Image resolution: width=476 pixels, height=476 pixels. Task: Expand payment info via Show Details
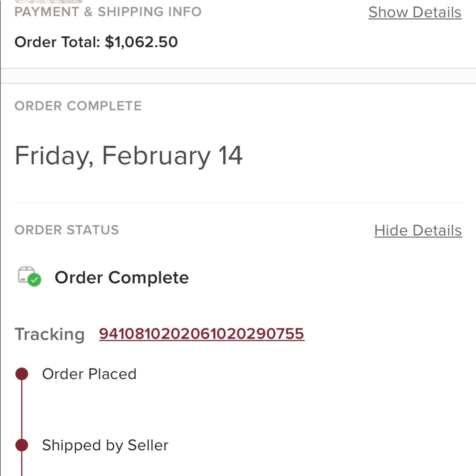[415, 12]
